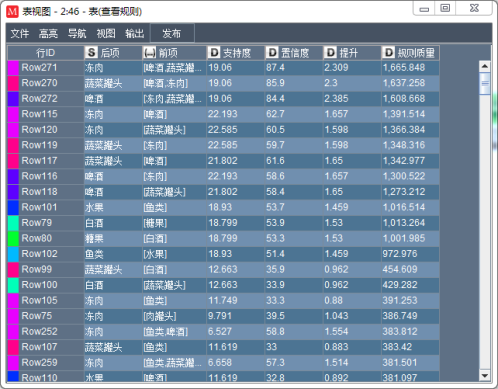
Task: Click the D icon beside 提升
Action: pyautogui.click(x=330, y=53)
